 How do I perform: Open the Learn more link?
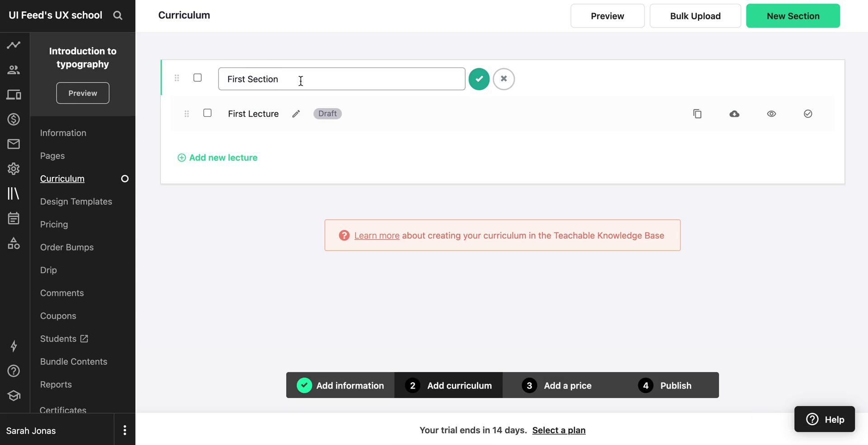(x=377, y=236)
